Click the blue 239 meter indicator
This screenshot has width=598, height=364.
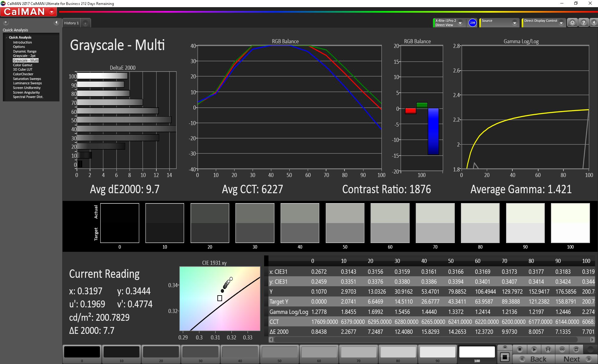tap(472, 23)
